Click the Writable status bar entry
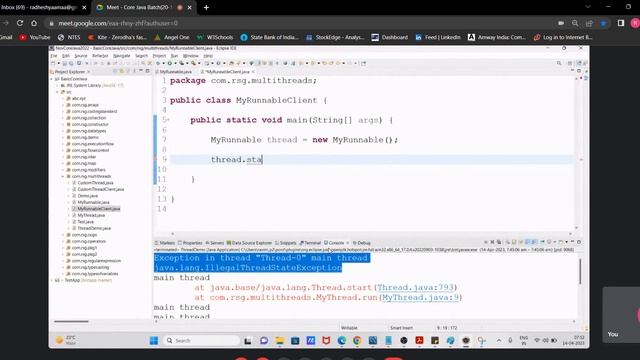 [349, 328]
